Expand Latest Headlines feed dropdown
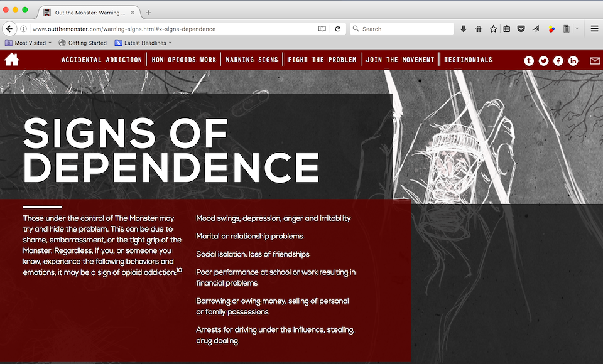The height and width of the screenshot is (364, 603). 170,43
